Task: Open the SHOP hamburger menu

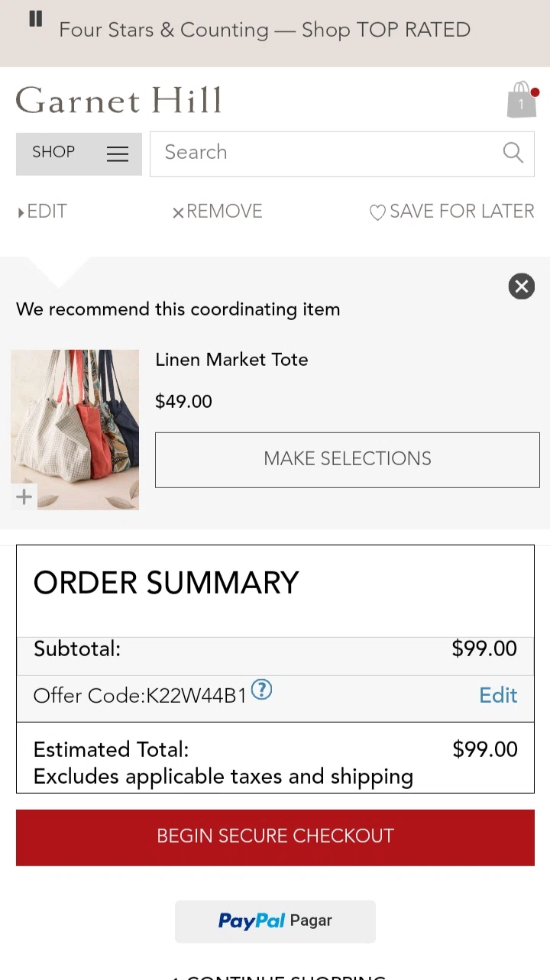Action: click(x=79, y=154)
